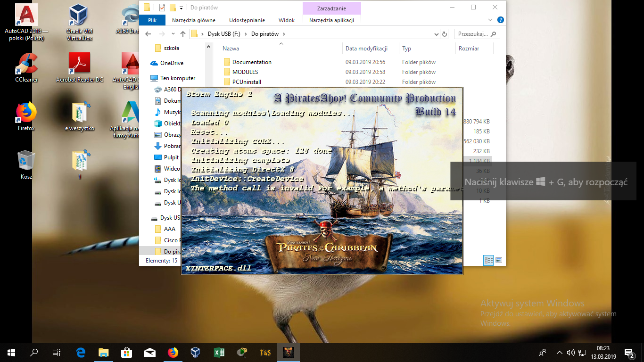
Task: Open VirtualBox from taskbar
Action: 195,352
